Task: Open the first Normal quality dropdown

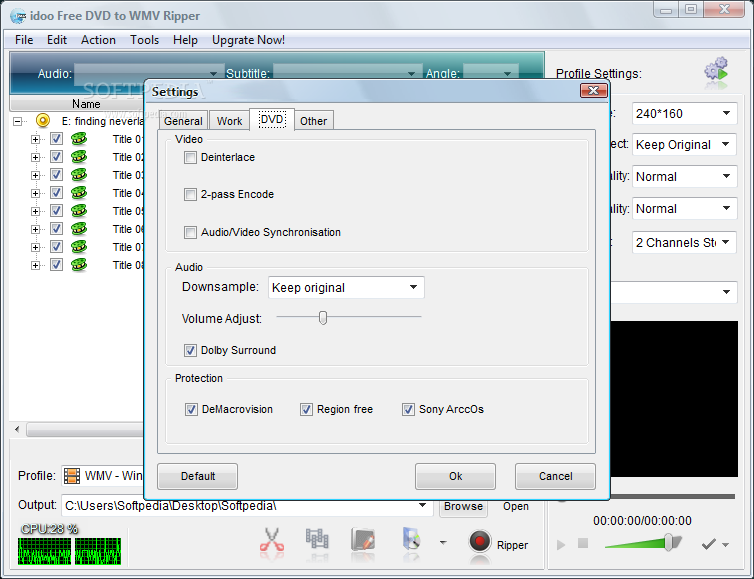Action: [x=684, y=176]
